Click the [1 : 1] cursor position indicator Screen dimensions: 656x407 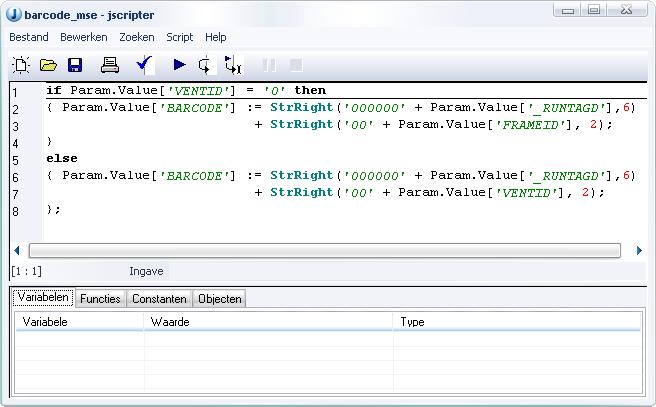point(27,271)
